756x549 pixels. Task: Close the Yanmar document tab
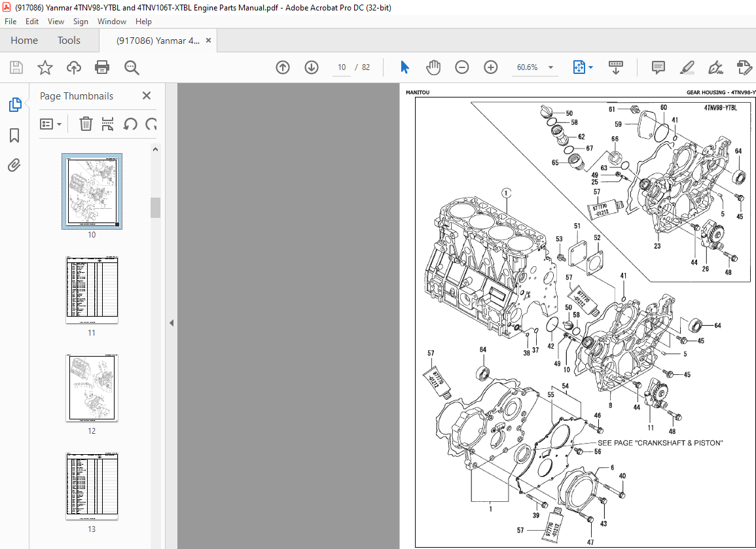(208, 41)
